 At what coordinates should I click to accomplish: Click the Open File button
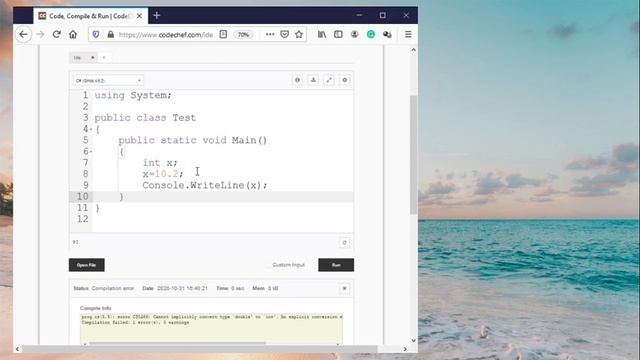(87, 265)
